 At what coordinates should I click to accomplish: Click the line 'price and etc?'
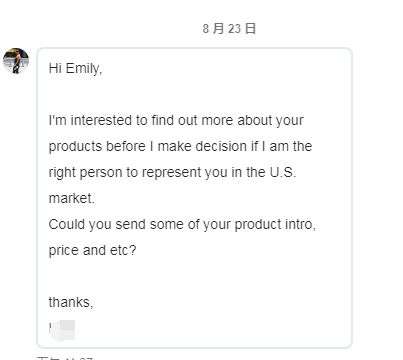click(x=92, y=250)
